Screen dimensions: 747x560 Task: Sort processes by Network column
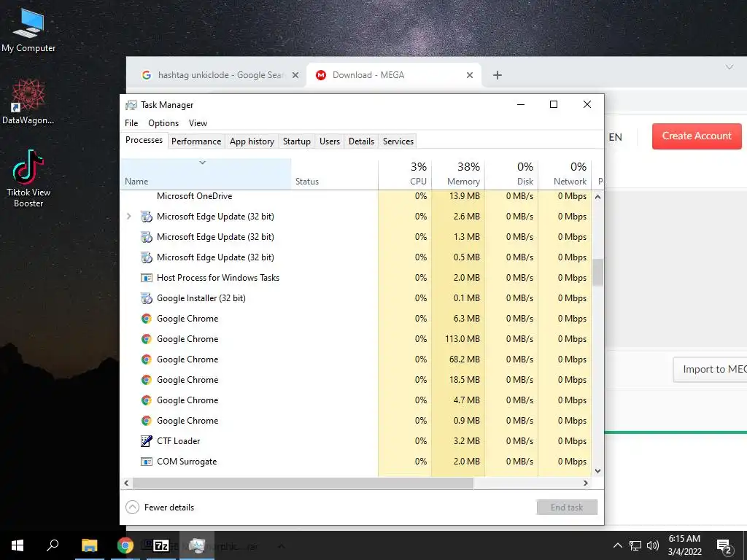[x=565, y=174]
